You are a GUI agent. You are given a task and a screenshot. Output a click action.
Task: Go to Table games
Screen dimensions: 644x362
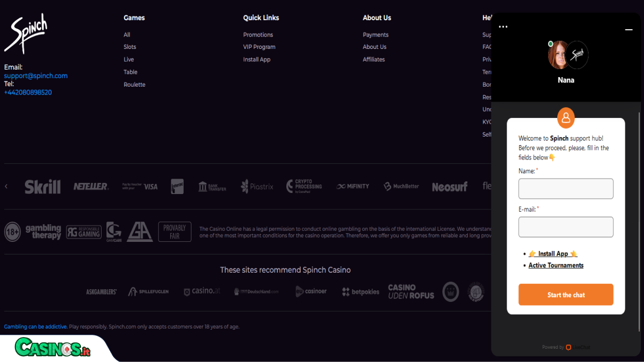pos(130,72)
